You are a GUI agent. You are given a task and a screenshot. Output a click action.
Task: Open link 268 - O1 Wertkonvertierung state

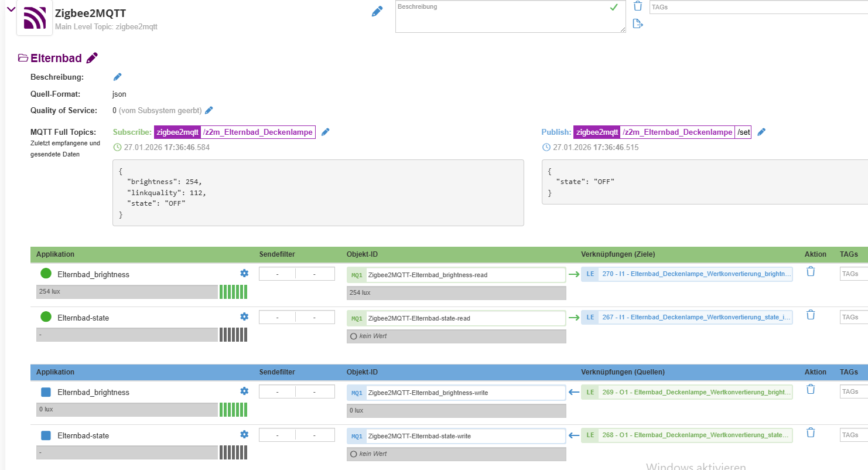(x=695, y=435)
